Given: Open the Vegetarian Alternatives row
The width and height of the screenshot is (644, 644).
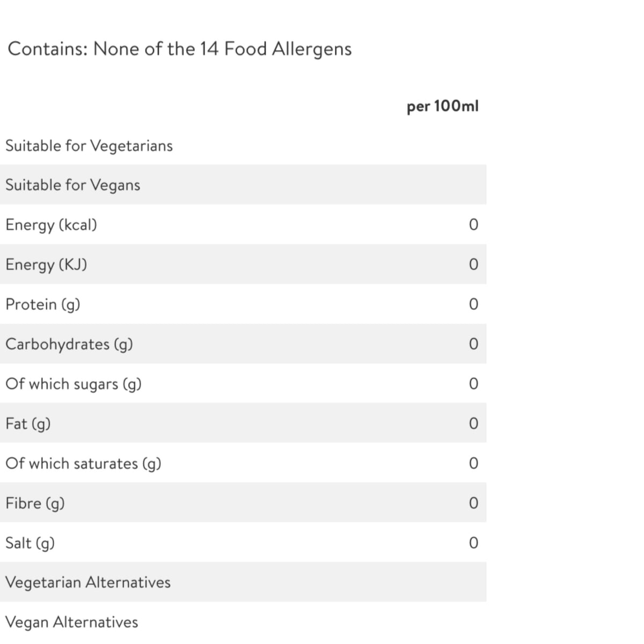Looking at the screenshot, I should 243,582.
